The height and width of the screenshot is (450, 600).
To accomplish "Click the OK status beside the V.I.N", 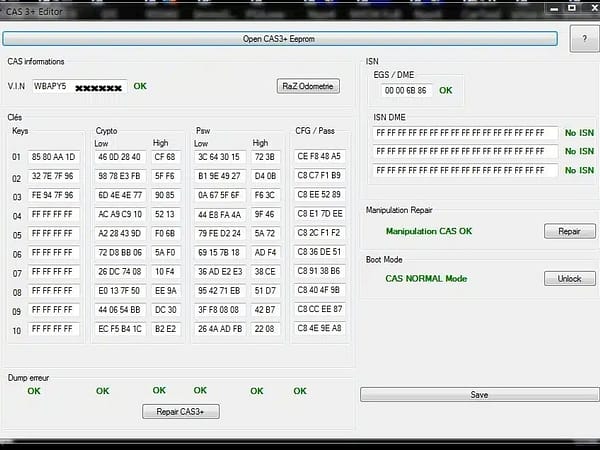I will (140, 86).
